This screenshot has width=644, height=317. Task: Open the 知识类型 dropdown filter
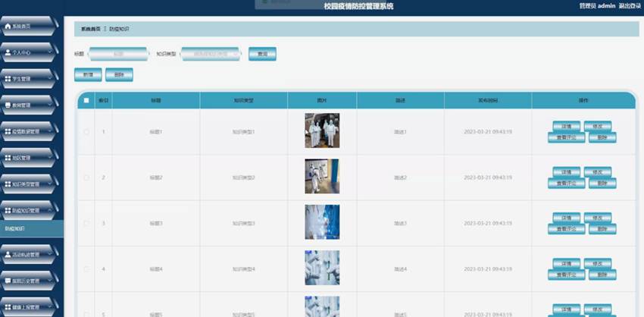point(211,54)
